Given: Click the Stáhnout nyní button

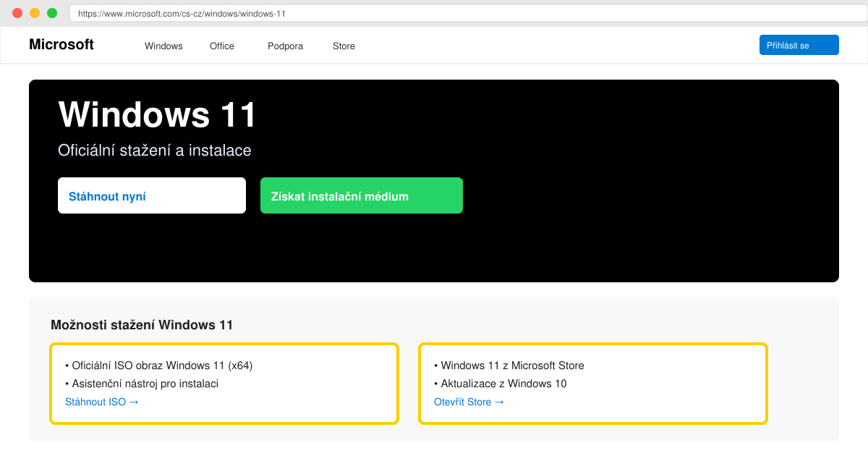Looking at the screenshot, I should tap(152, 195).
